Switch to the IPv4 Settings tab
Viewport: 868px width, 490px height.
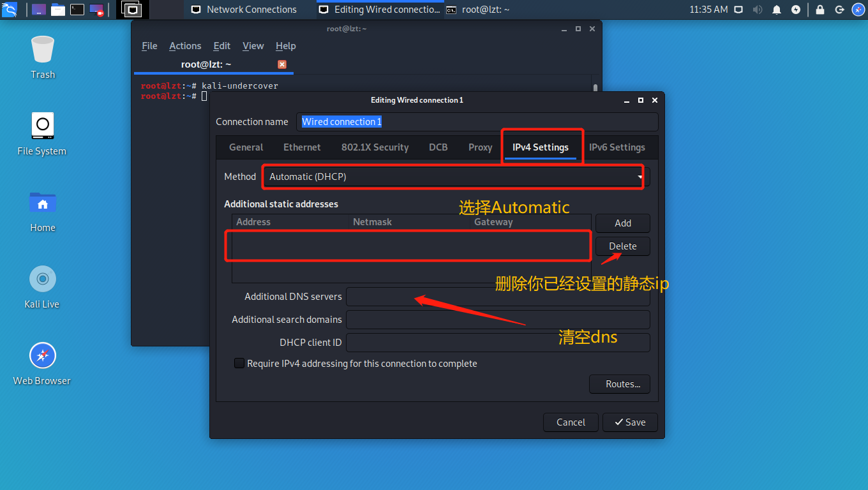(x=541, y=147)
